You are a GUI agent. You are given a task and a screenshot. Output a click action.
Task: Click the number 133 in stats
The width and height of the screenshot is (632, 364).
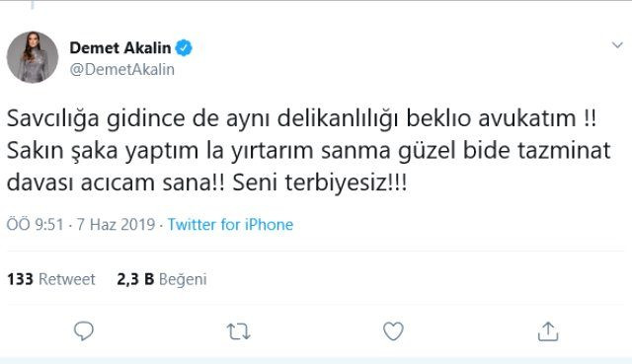pos(20,279)
